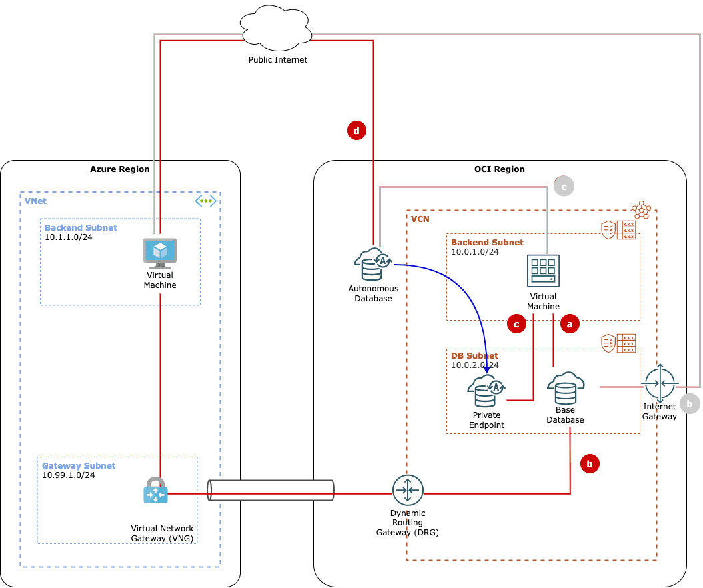Viewport: 703px width, 588px height.
Task: Select the Azure Virtual Machine icon
Action: 160,253
